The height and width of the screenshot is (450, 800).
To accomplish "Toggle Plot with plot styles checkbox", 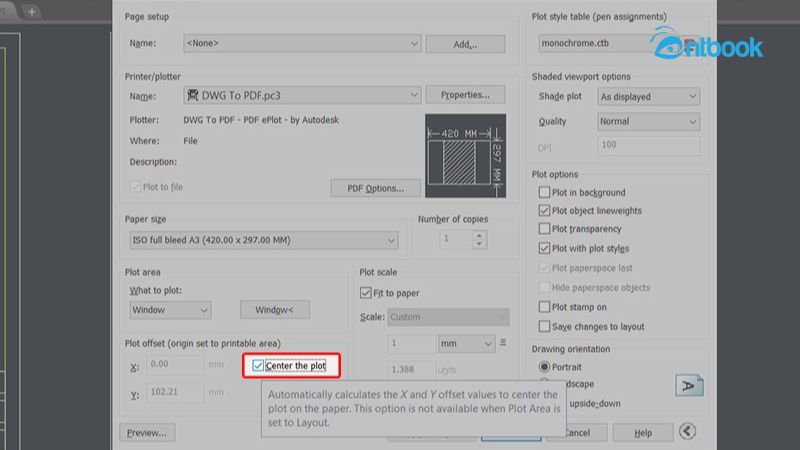I will click(544, 248).
